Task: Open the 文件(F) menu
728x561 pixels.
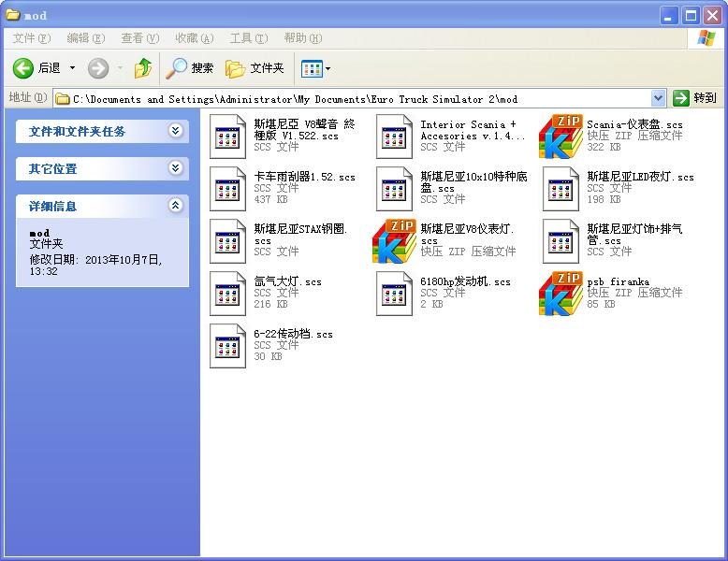Action: point(31,38)
